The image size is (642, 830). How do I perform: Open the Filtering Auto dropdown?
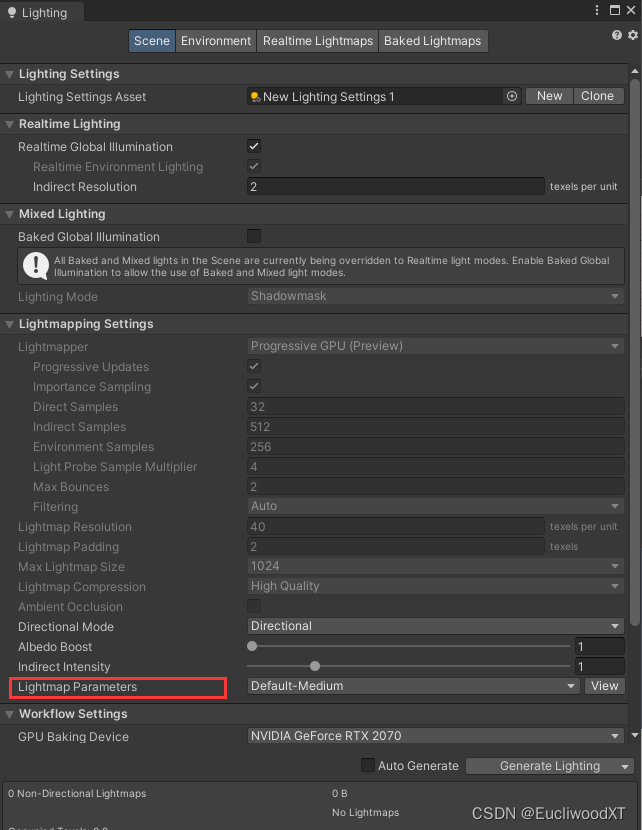coord(436,506)
